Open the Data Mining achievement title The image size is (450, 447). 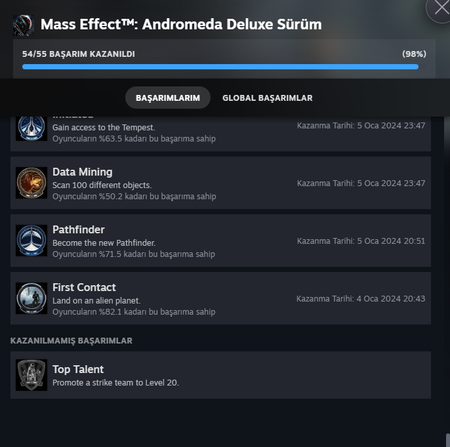(82, 172)
